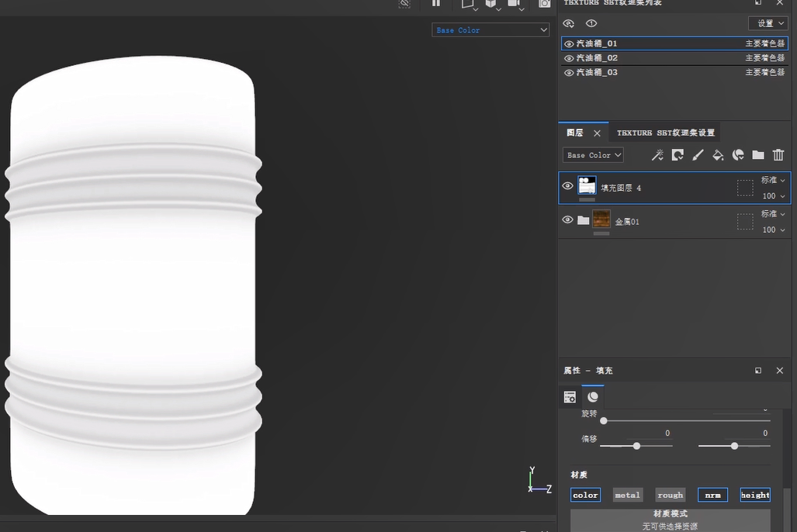Toggle visibility of the 金属01 folder layer
Screen dimensions: 797x532
tap(567, 220)
